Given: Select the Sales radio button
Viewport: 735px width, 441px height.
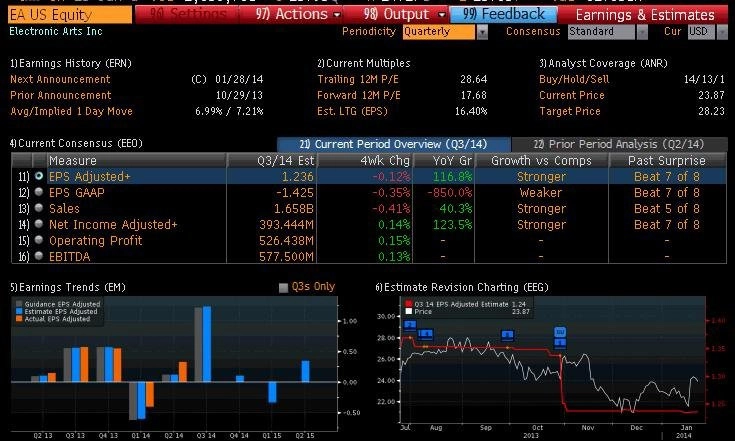Looking at the screenshot, I should [x=39, y=208].
